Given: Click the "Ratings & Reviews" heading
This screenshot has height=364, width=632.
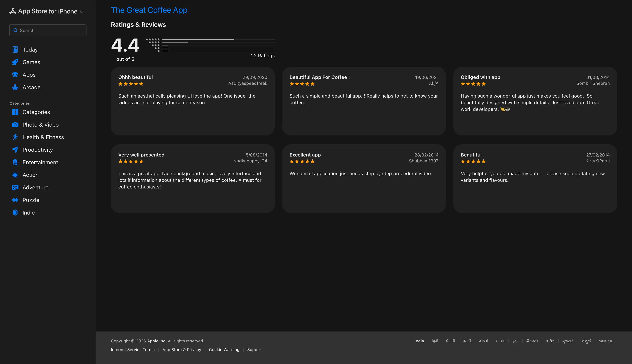Looking at the screenshot, I should [138, 25].
